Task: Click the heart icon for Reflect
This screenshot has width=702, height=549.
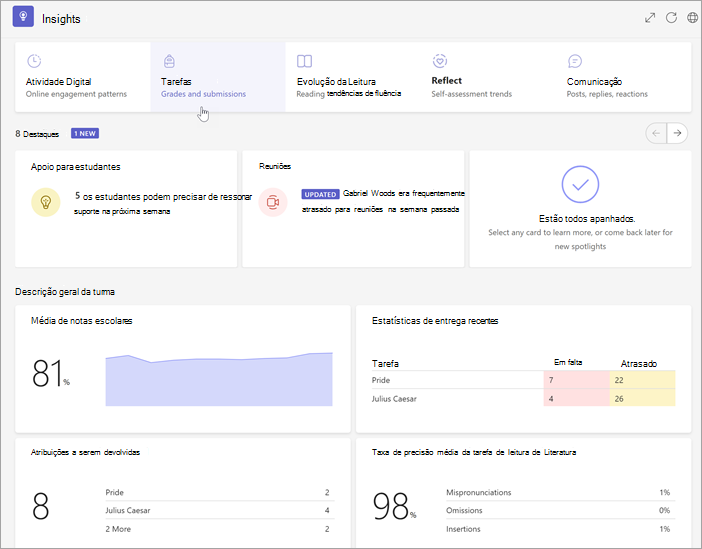Action: pos(440,60)
